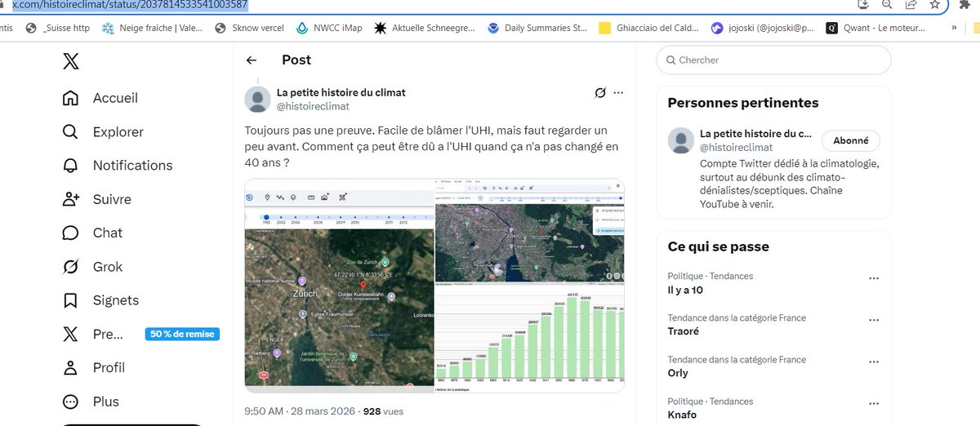The image size is (980, 426).
Task: Open the Daily Summaries St... bookmark
Action: coord(538,28)
